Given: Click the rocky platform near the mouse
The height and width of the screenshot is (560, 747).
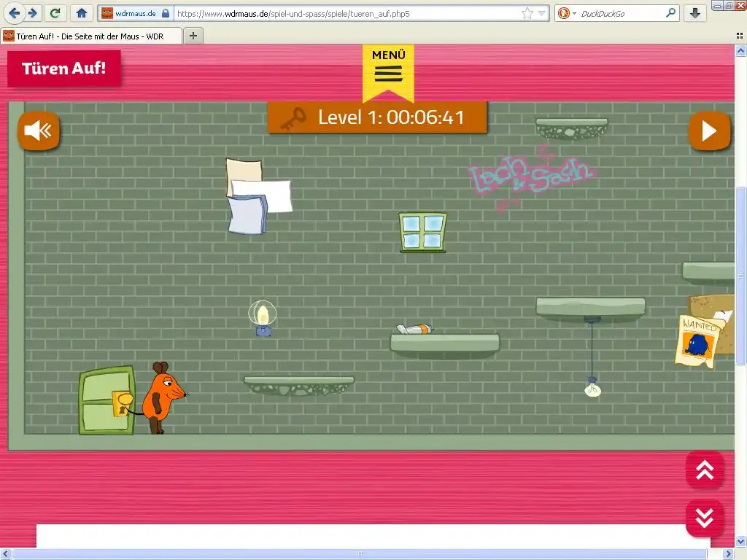Looking at the screenshot, I should [x=299, y=386].
